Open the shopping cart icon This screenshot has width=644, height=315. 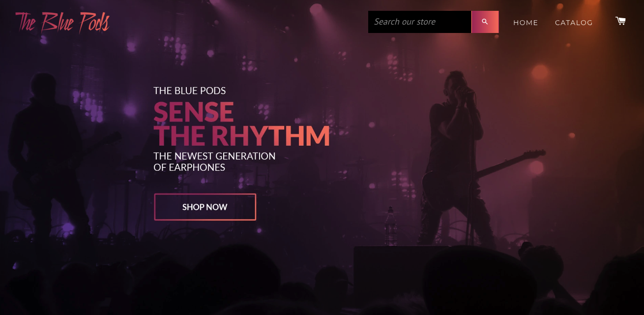tap(620, 21)
